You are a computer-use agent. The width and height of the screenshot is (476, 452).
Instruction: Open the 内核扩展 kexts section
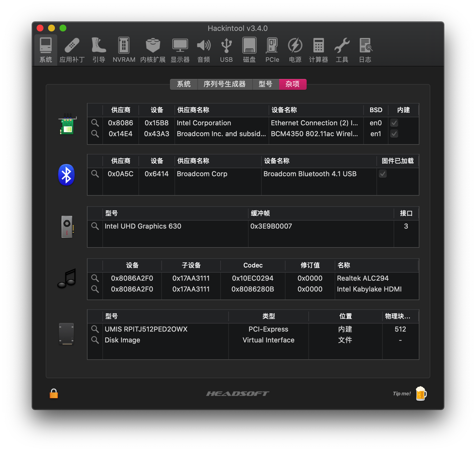pyautogui.click(x=153, y=50)
